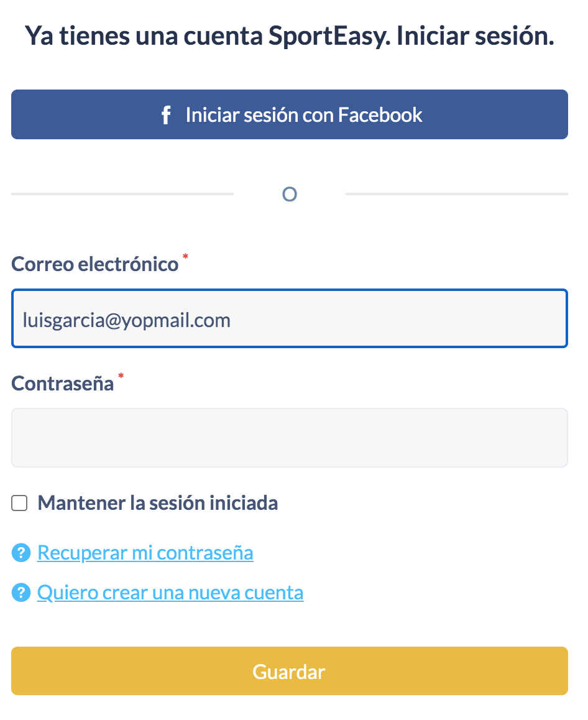Click the 'Mantener la sesión iniciada' label text

coord(157,502)
